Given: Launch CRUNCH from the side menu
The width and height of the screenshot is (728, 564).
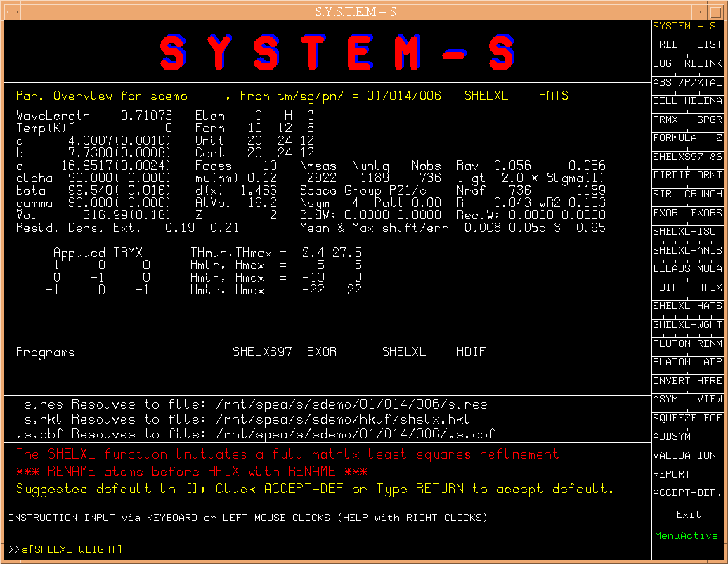Looking at the screenshot, I should [703, 194].
